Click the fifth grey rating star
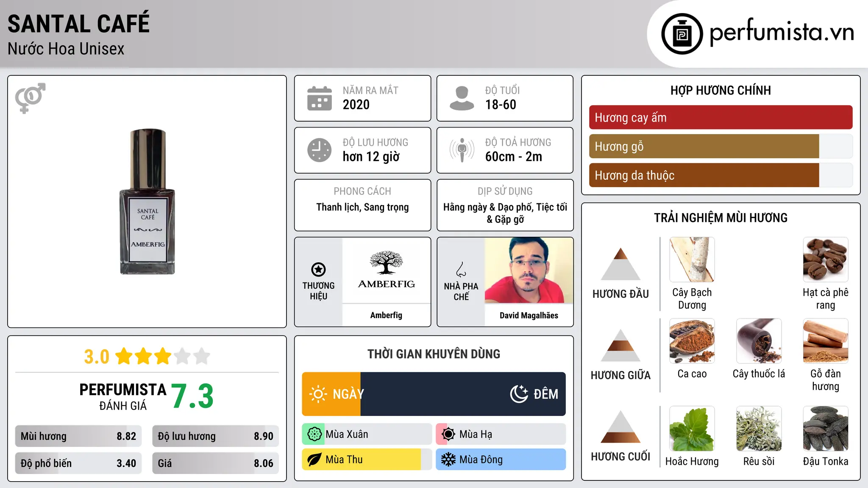 [x=202, y=356]
